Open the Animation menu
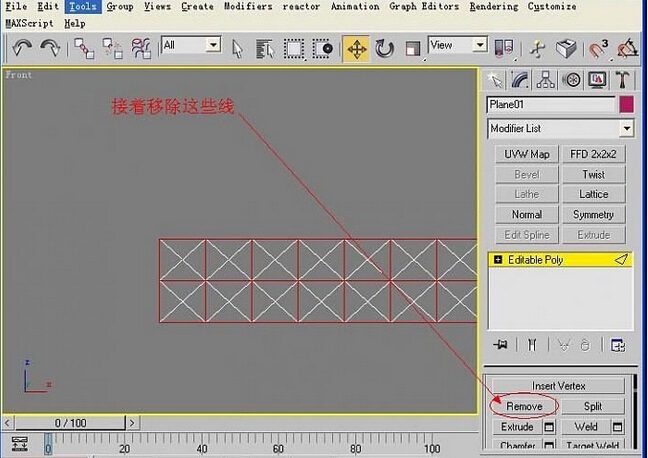The image size is (648, 458). 355,7
